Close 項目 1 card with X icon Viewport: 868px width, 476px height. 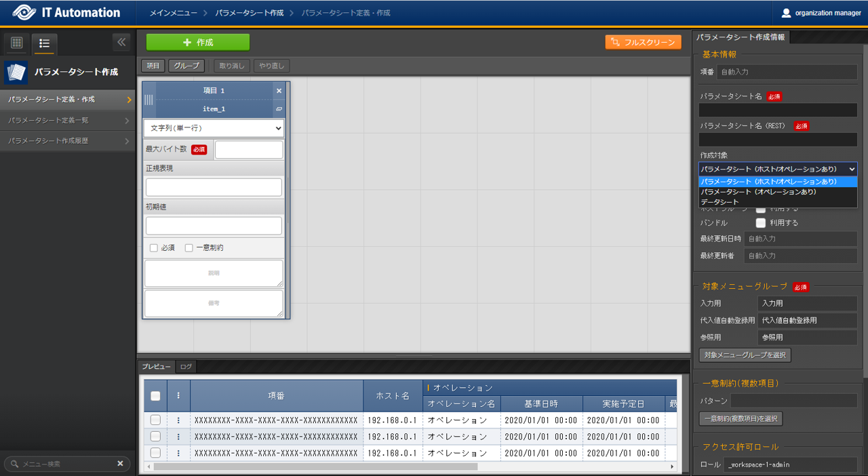click(279, 91)
